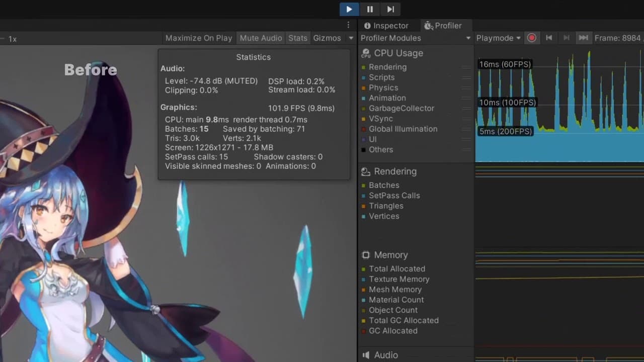Viewport: 644px width, 362px height.
Task: Open the Playmode target dropdown
Action: click(x=498, y=38)
